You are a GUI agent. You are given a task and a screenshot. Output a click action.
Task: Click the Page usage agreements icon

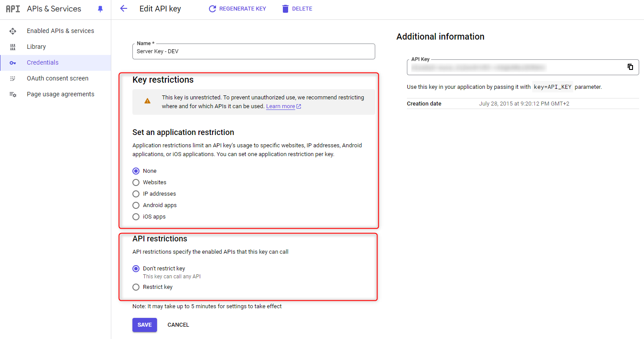[x=13, y=94]
